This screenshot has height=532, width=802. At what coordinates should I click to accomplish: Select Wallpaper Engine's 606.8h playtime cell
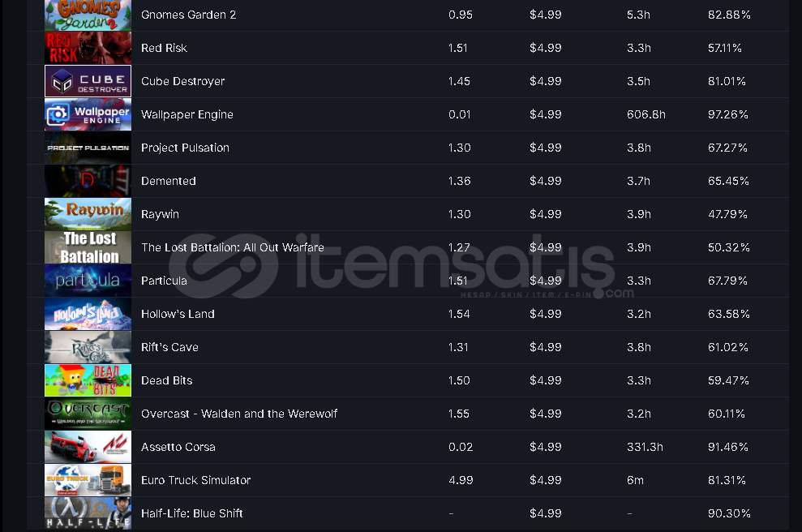646,114
